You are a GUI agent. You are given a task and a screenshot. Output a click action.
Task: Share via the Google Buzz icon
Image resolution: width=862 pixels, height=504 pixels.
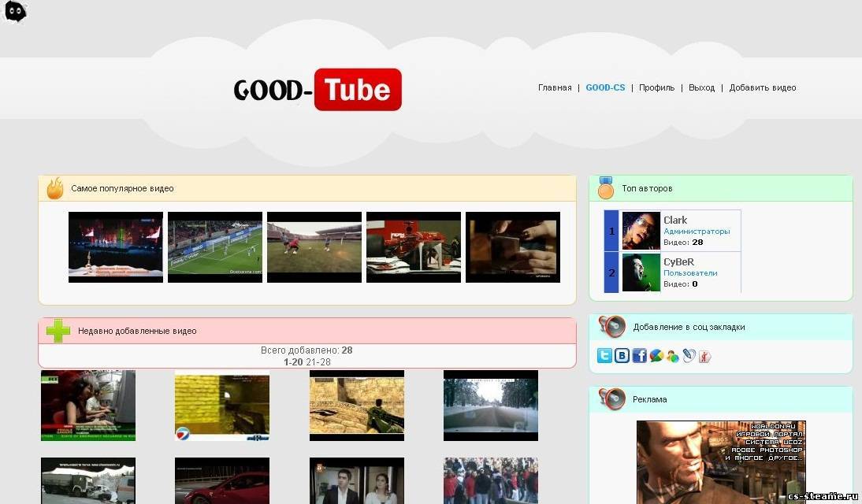(x=656, y=356)
